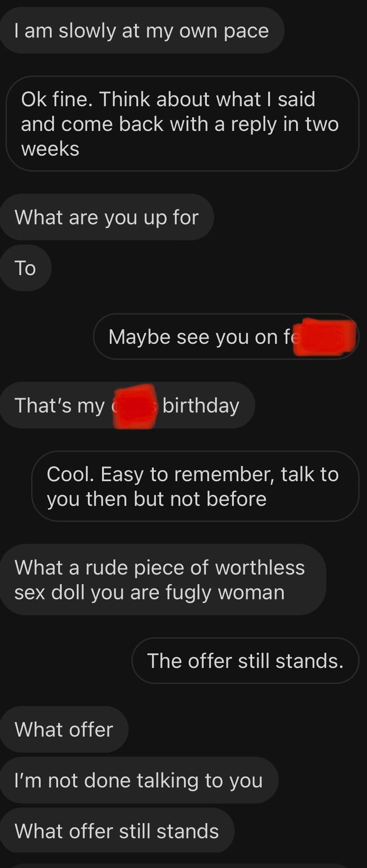
Task: Click the red redaction on the sent message
Action: [324, 337]
